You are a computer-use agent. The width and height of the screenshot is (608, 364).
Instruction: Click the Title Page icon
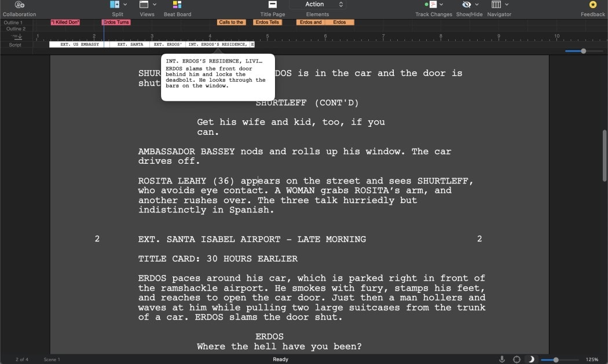(x=272, y=5)
